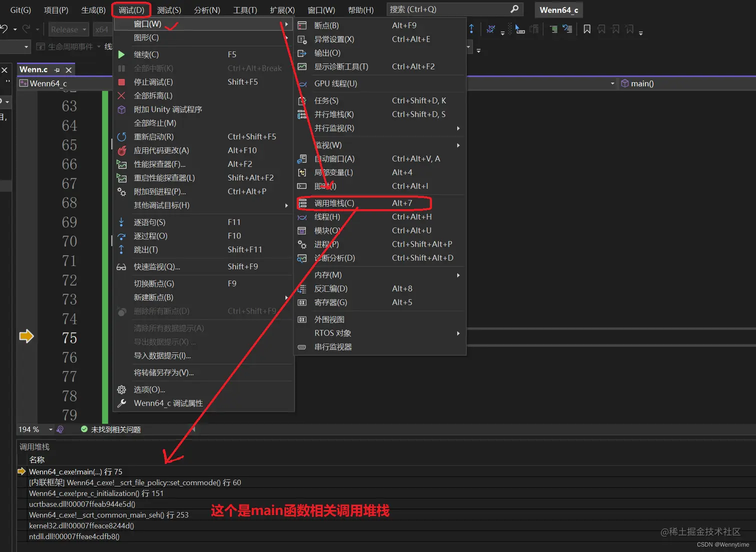
Task: Open the Git(G) menu
Action: click(x=20, y=10)
